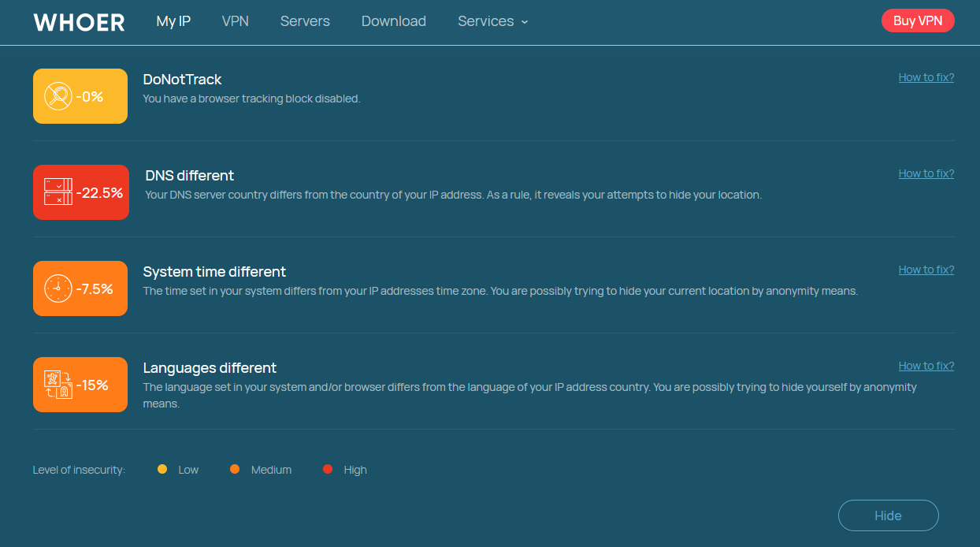Viewport: 980px width, 547px height.
Task: Click the language differs description text
Action: pos(530,396)
